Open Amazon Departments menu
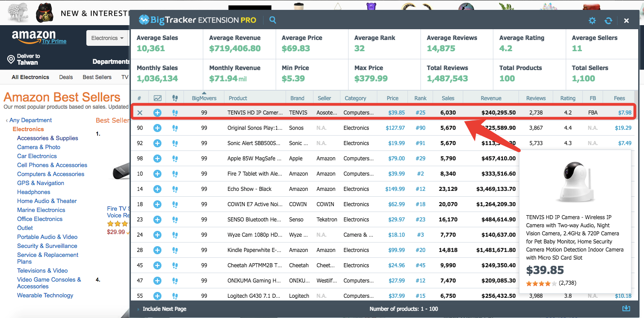The width and height of the screenshot is (644, 318). tap(111, 62)
